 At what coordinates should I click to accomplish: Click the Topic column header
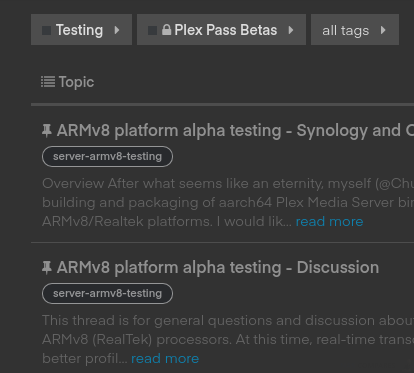(76, 82)
